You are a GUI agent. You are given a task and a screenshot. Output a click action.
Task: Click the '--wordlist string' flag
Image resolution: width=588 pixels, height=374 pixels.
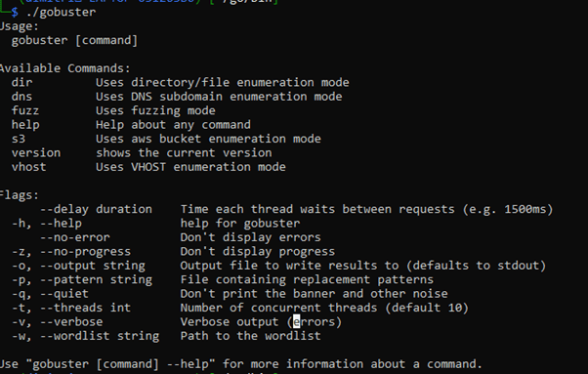(x=100, y=336)
